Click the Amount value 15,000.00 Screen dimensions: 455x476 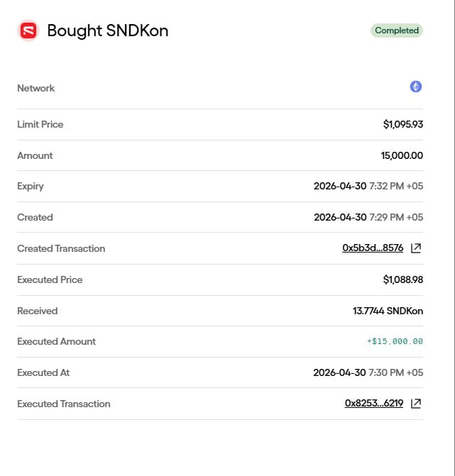click(402, 155)
